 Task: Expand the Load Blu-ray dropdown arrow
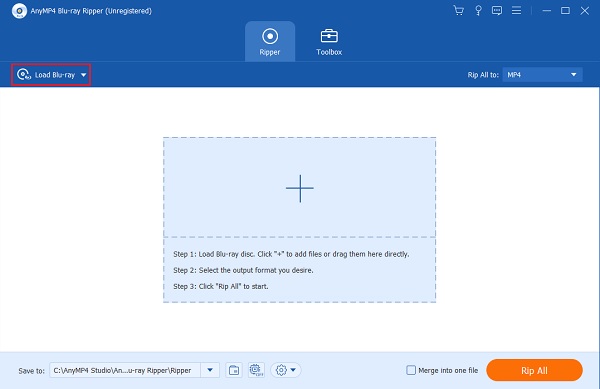point(83,75)
